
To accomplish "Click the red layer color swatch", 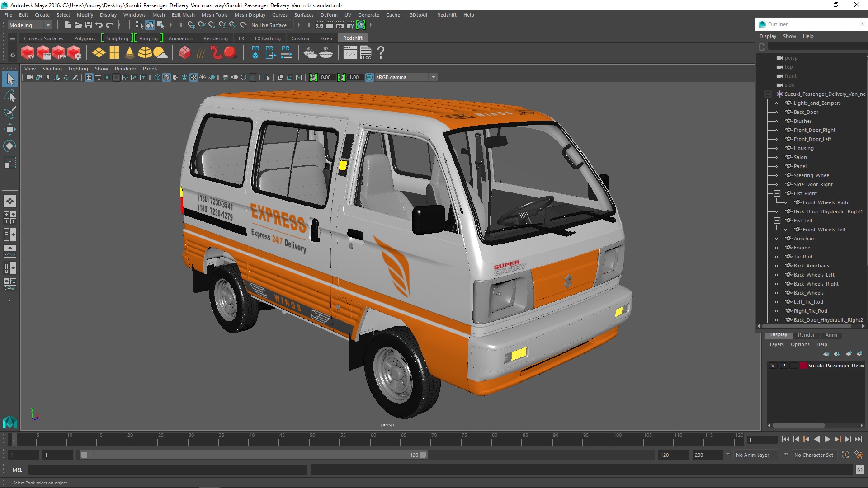I will point(803,366).
